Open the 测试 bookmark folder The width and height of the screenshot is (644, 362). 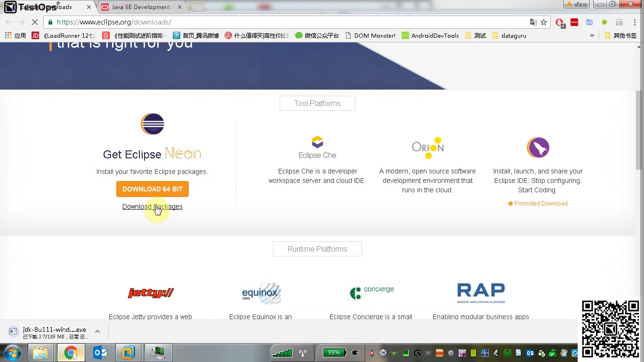(475, 35)
